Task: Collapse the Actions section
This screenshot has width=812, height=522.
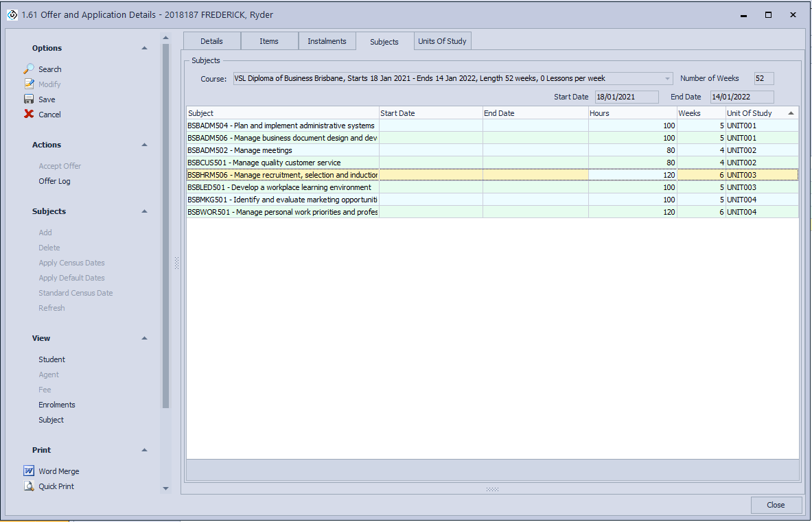Action: [x=144, y=145]
